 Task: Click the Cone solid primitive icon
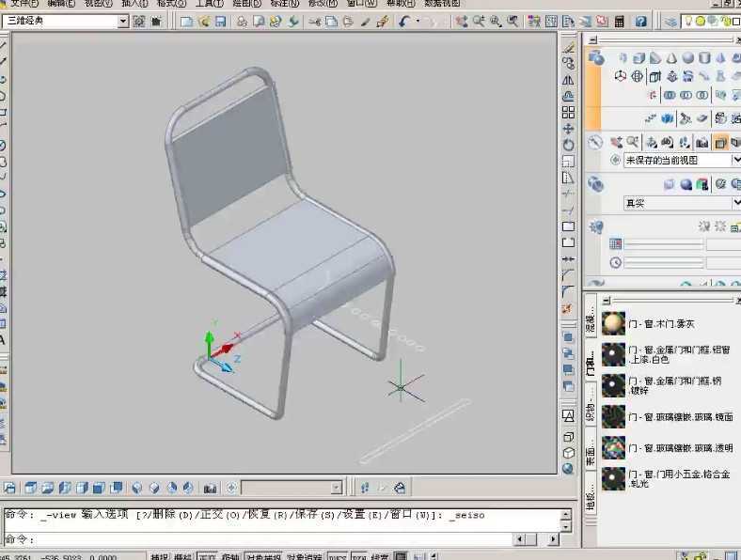point(671,58)
